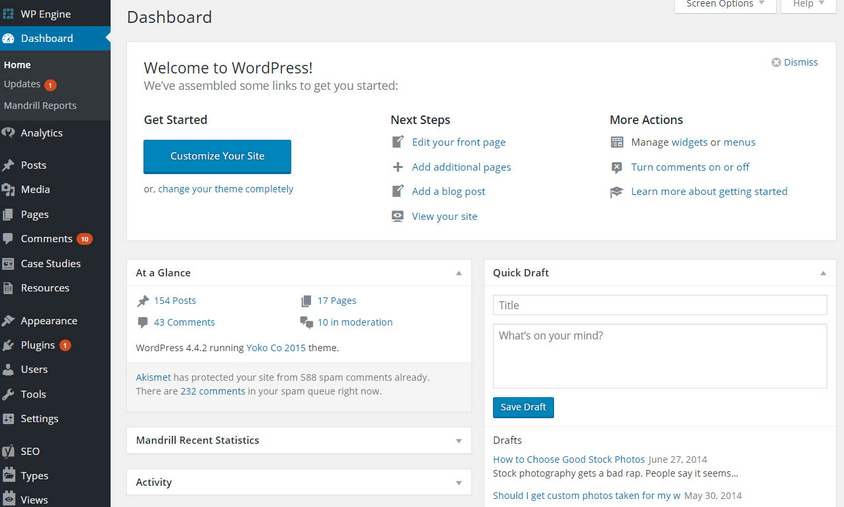Open draft Should I get custom photos
Image resolution: width=844 pixels, height=507 pixels.
pos(587,496)
